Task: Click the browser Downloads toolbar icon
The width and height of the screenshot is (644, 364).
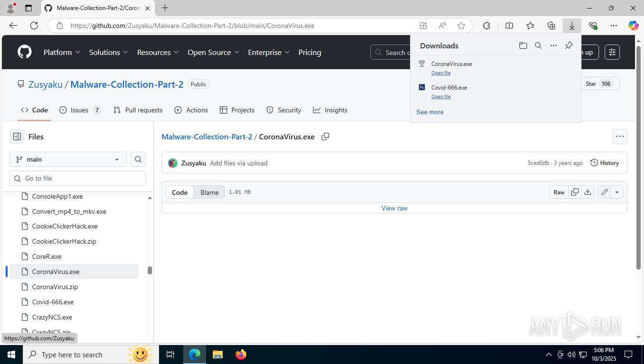Action: [x=572, y=26]
